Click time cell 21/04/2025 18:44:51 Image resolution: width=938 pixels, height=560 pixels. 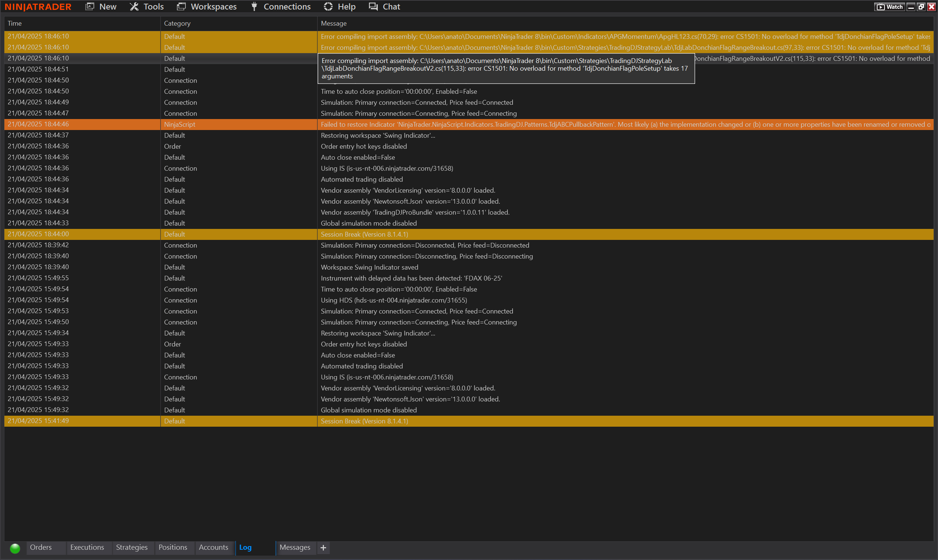pyautogui.click(x=82, y=70)
